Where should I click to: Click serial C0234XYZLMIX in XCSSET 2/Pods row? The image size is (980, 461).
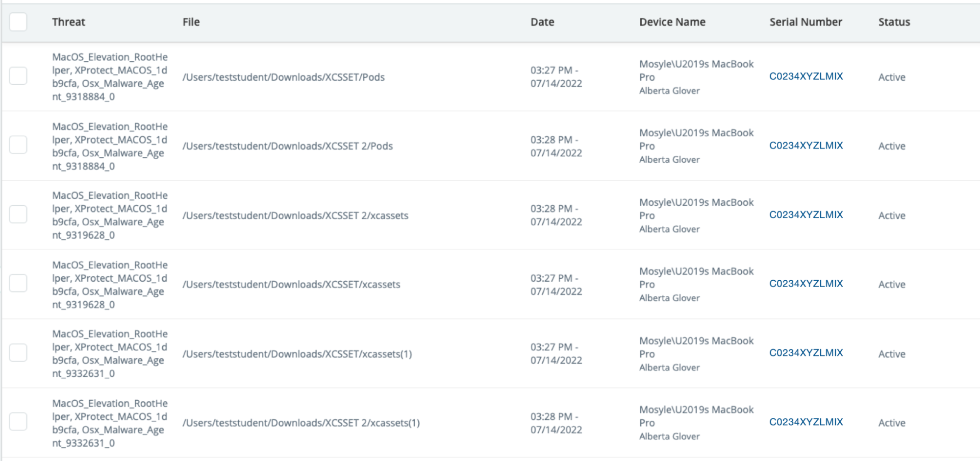coord(805,146)
